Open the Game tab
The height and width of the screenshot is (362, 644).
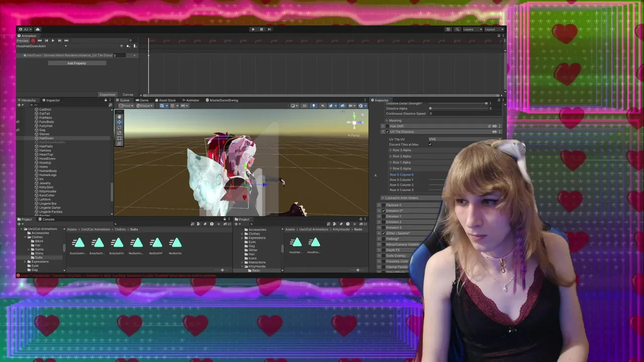(x=142, y=100)
